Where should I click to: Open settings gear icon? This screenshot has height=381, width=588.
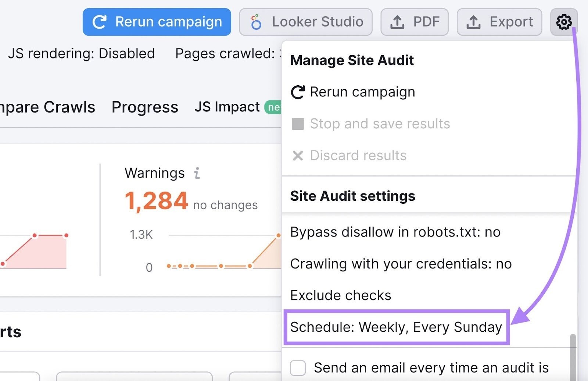[564, 22]
